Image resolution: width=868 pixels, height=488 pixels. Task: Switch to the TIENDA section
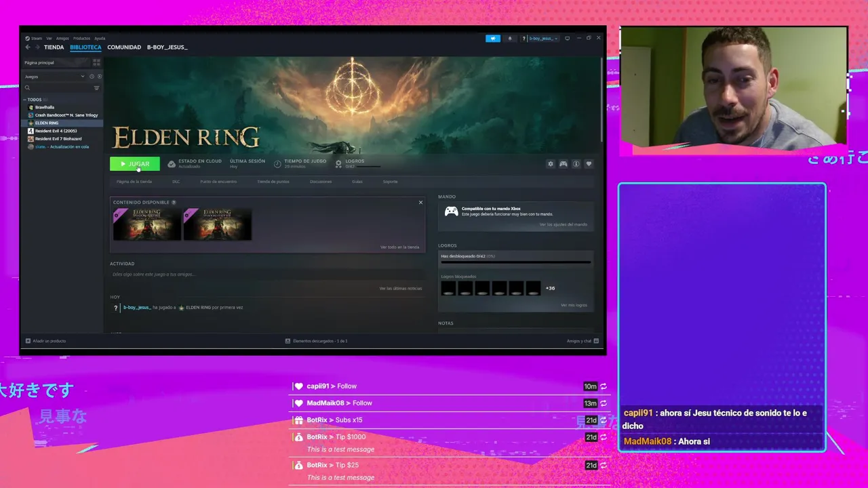point(54,47)
